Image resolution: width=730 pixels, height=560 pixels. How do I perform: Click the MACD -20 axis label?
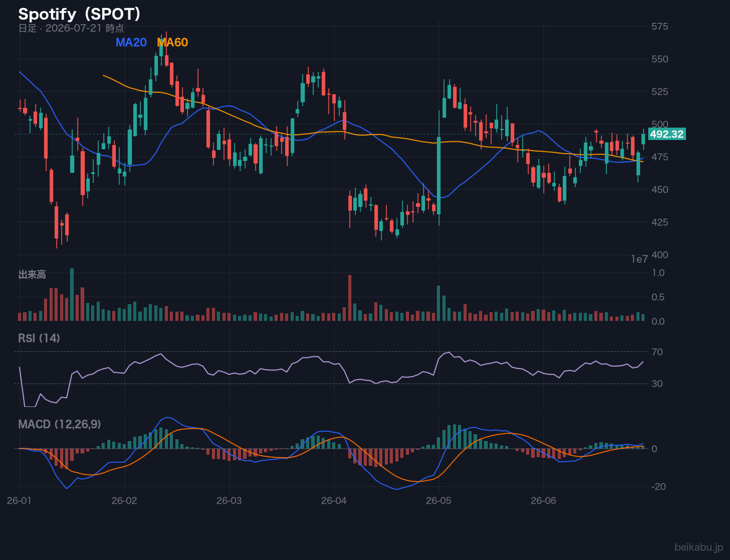click(x=658, y=486)
